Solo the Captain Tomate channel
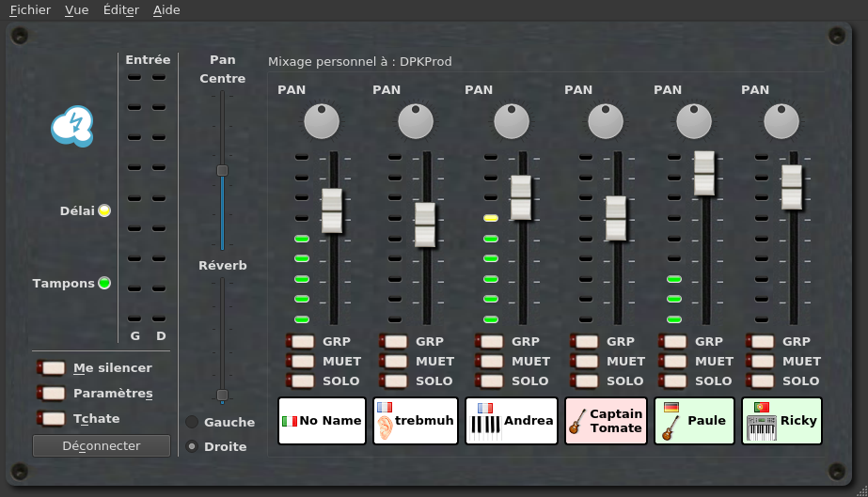868x497 pixels. click(x=585, y=381)
